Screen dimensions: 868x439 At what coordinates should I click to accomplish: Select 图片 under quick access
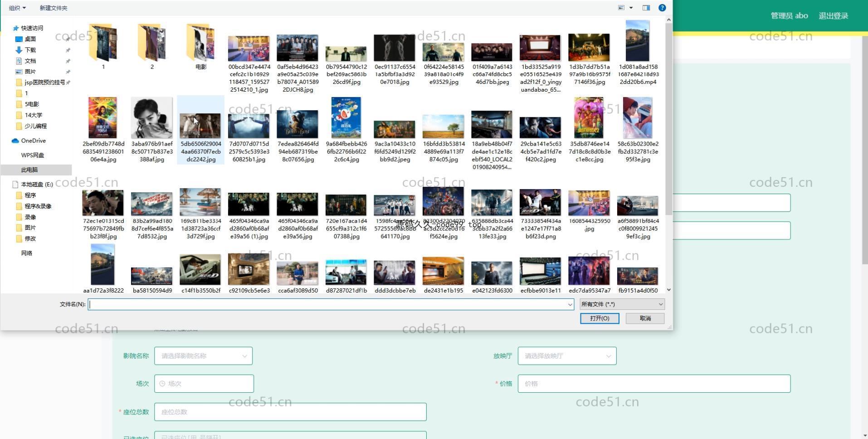(30, 72)
